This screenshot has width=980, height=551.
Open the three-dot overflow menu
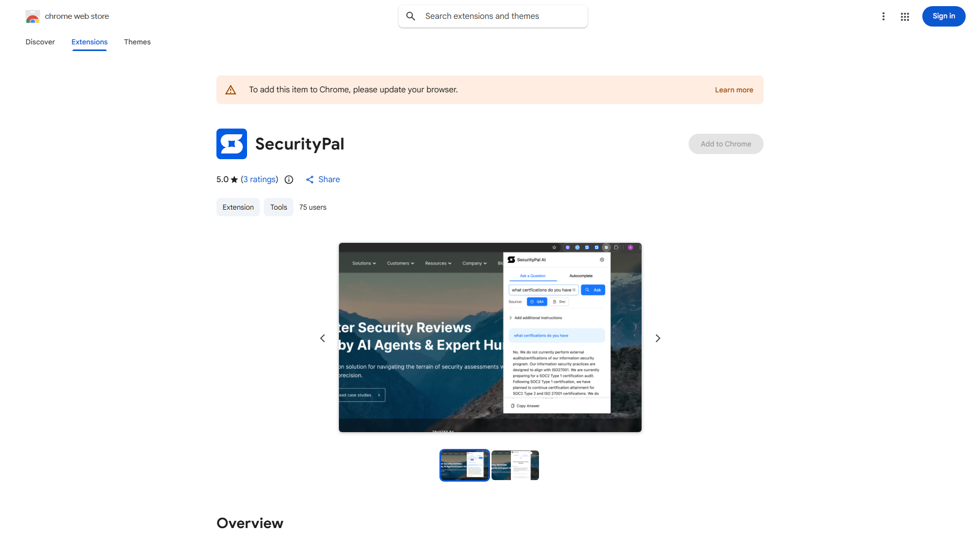click(884, 16)
